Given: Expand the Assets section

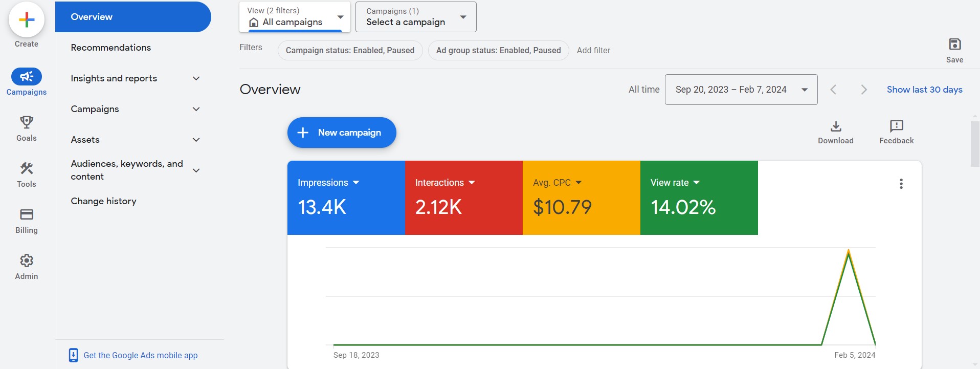Looking at the screenshot, I should pyautogui.click(x=196, y=140).
